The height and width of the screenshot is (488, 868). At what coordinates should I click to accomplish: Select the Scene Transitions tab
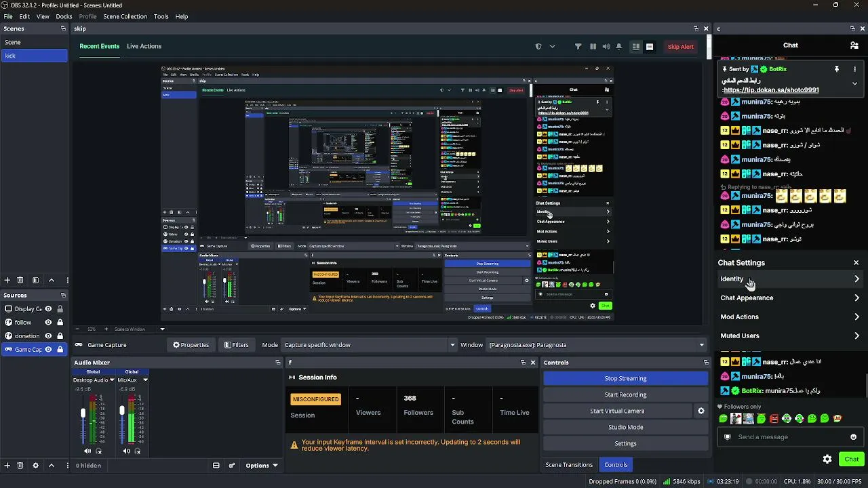(x=569, y=465)
